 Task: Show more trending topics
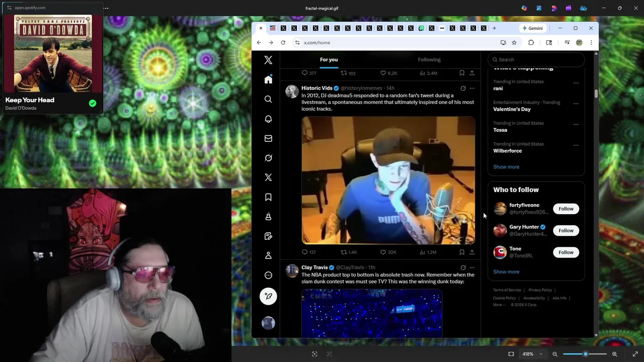coord(506,167)
